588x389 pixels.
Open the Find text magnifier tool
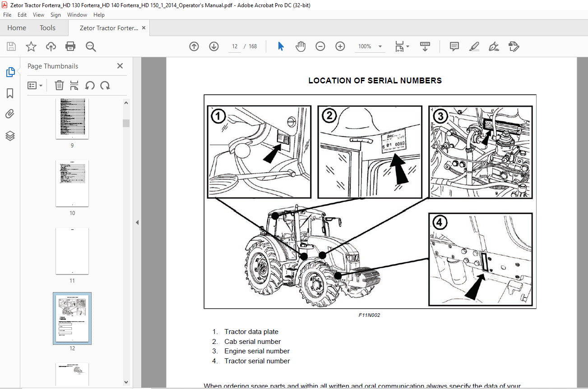coord(91,46)
